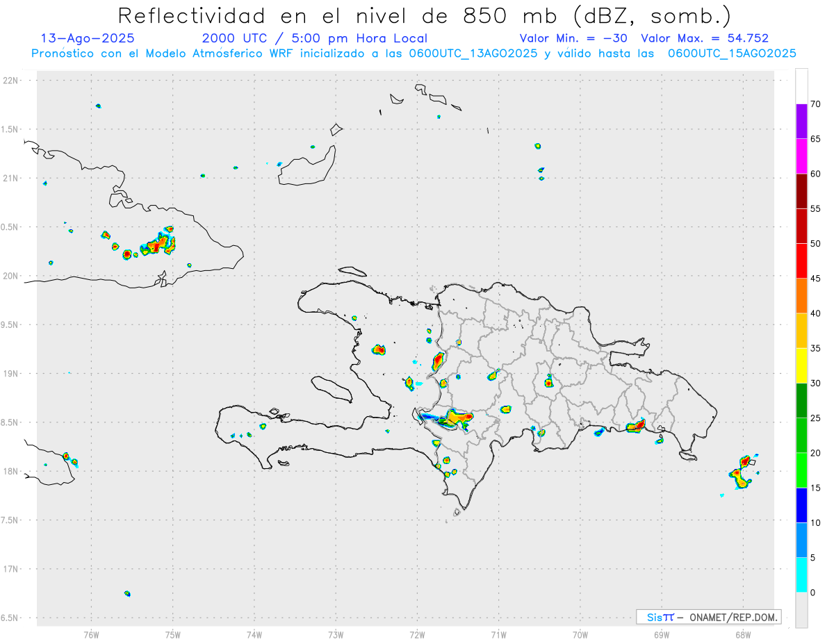Select the dark red 50–55 legend band
The height and width of the screenshot is (644, 834).
801,226
